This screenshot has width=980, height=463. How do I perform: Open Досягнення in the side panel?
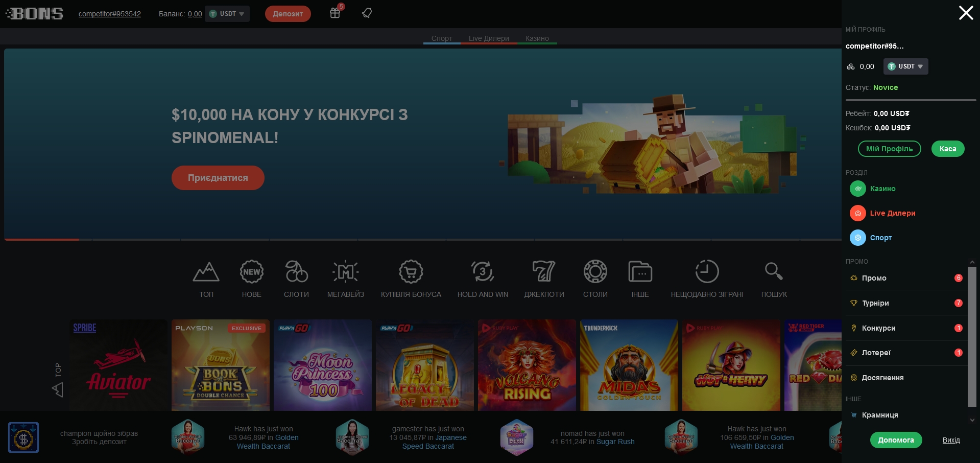tap(906, 378)
